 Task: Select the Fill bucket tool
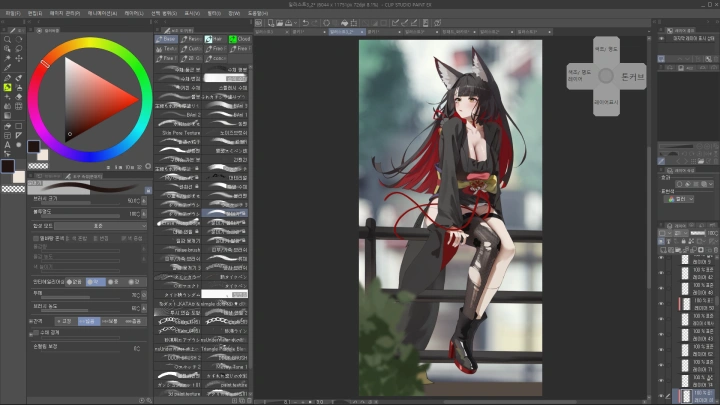point(7,126)
